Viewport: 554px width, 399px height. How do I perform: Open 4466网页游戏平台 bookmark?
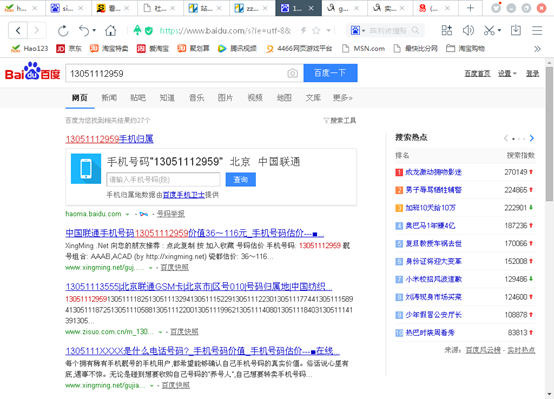299,48
